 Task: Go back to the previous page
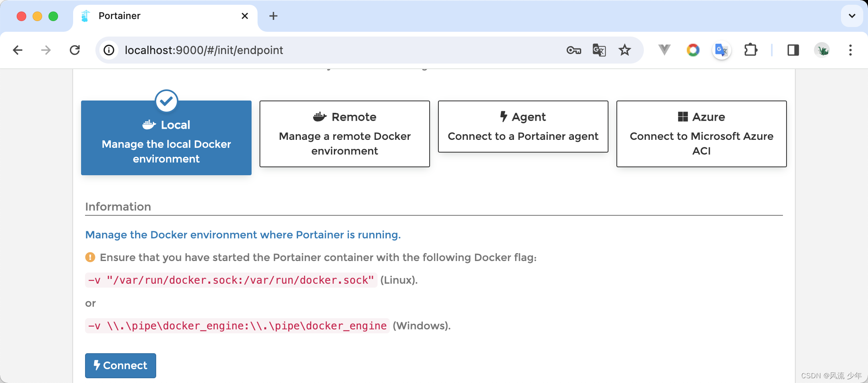tap(18, 50)
